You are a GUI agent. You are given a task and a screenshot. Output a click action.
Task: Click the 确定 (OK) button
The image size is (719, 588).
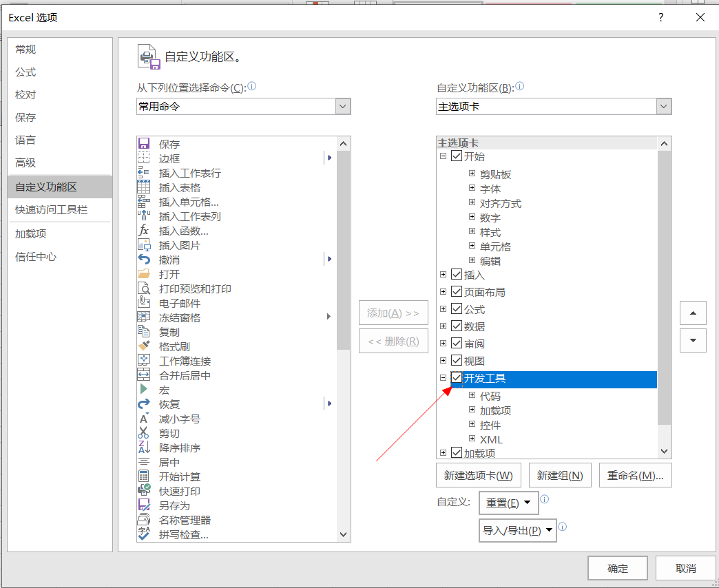coord(617,569)
